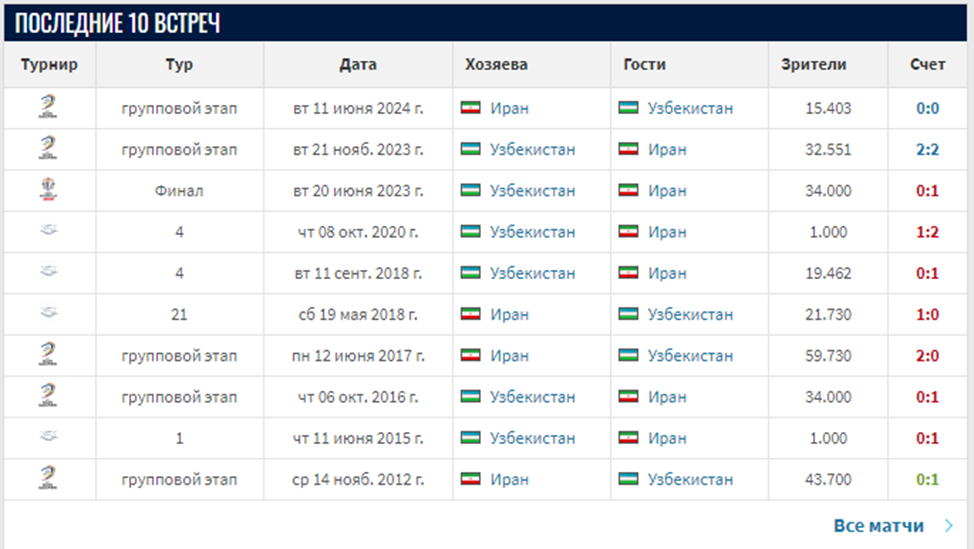Open host team Иран in 12 июня 2017 row
This screenshot has height=549, width=974.
(x=509, y=355)
